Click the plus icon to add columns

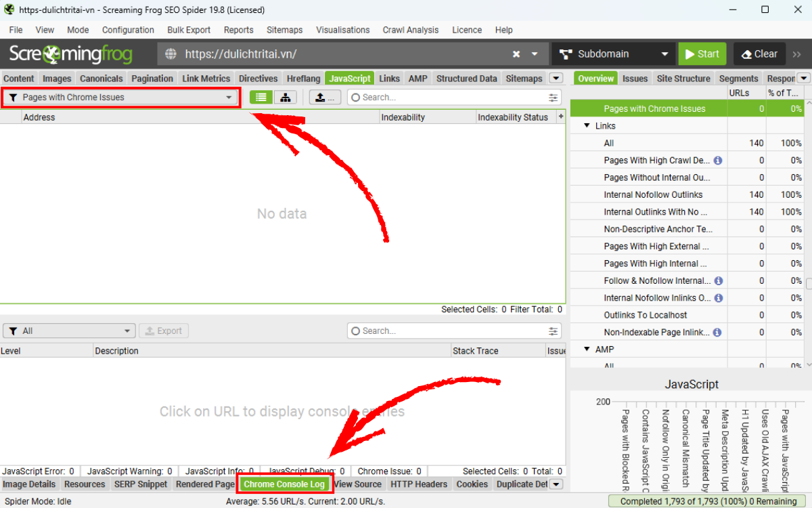[560, 117]
